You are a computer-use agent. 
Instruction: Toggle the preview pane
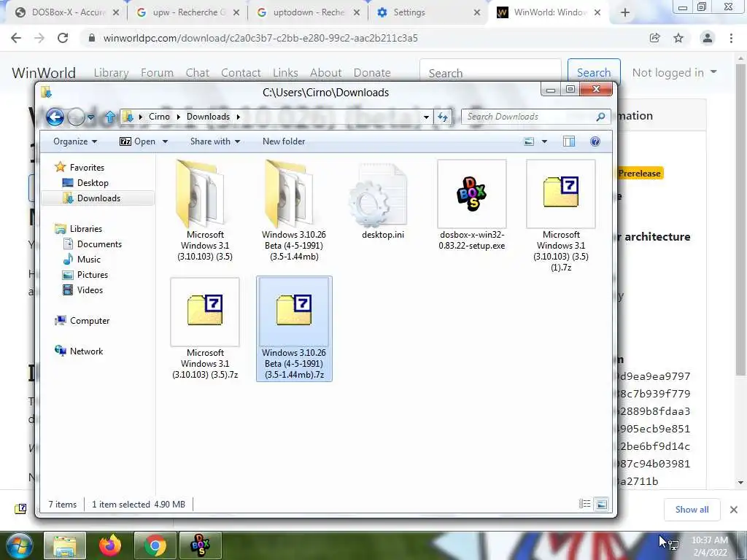(569, 141)
